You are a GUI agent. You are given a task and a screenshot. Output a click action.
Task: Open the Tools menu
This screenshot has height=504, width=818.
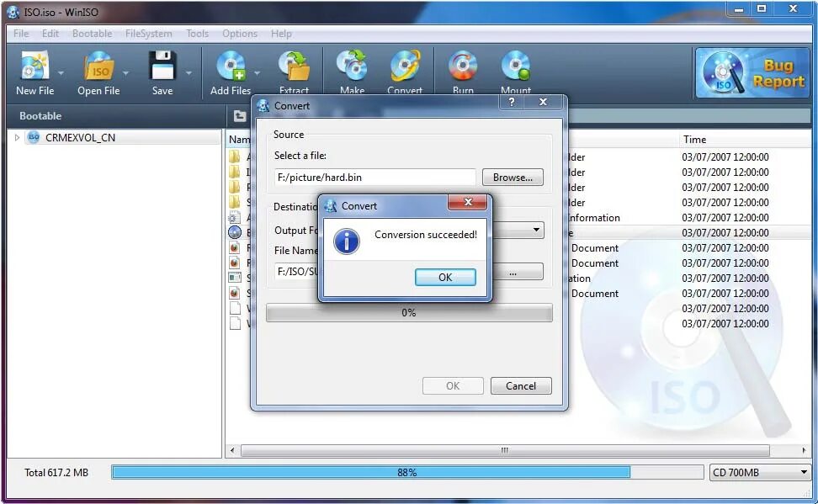[197, 34]
